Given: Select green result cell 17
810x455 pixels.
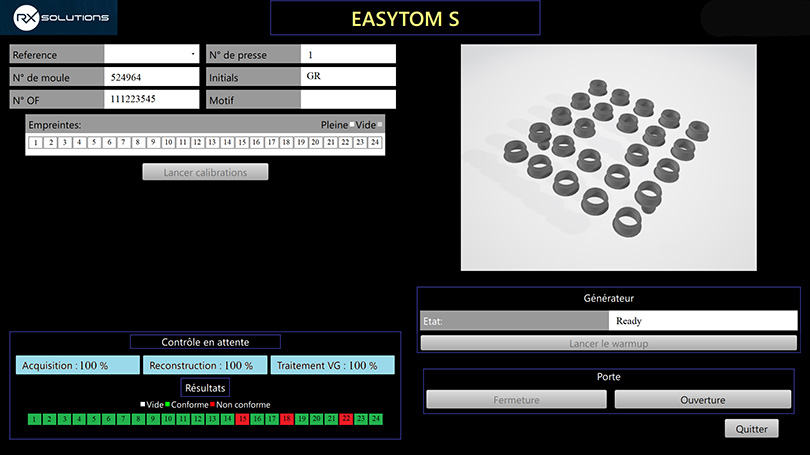Looking at the screenshot, I should [272, 419].
